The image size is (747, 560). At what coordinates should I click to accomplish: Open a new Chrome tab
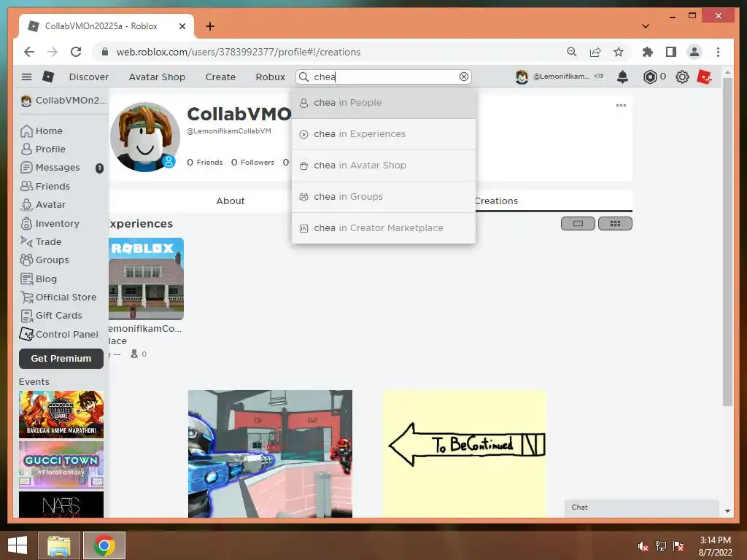click(x=210, y=26)
